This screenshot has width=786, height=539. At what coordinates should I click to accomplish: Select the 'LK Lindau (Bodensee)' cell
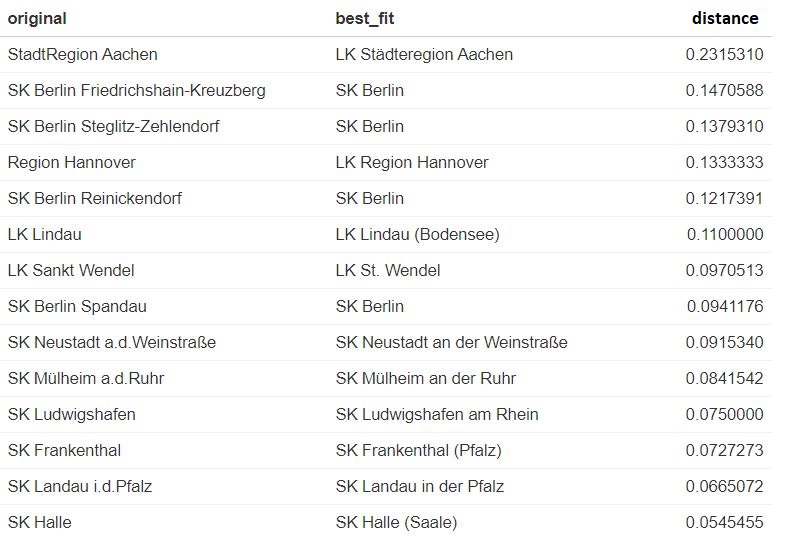tap(418, 234)
